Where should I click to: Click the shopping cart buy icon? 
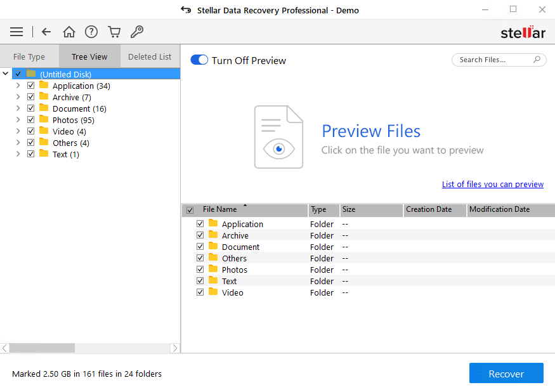pyautogui.click(x=114, y=32)
